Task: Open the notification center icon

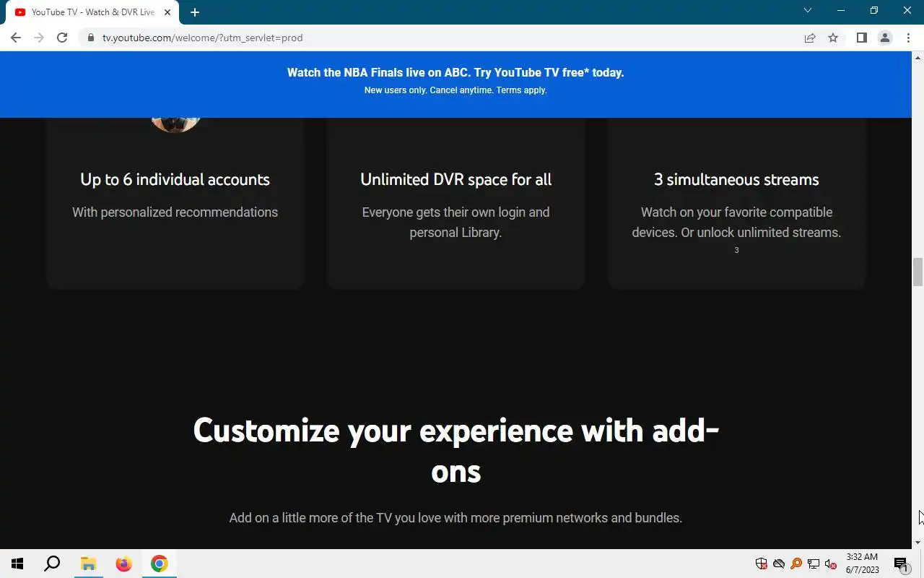Action: (901, 564)
